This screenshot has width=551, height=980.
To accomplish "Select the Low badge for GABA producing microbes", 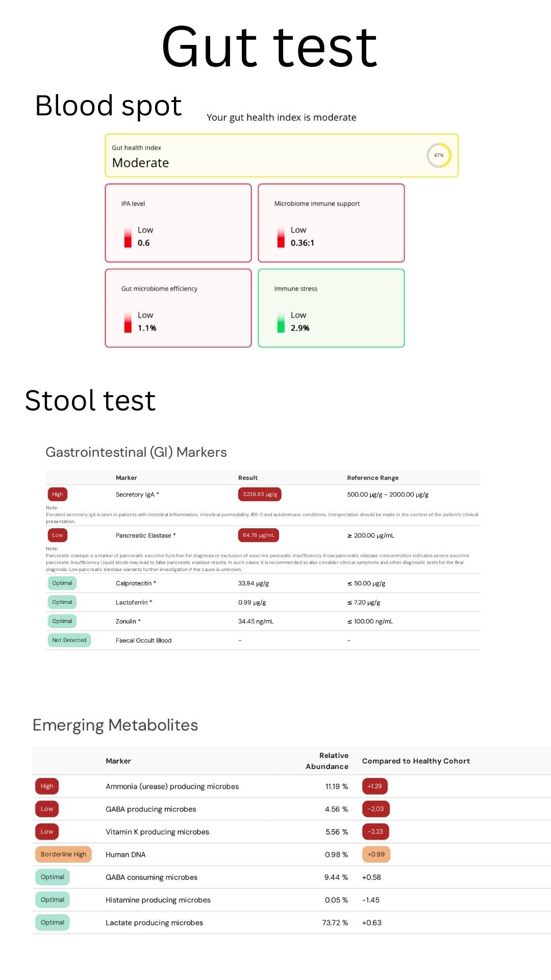I will [47, 809].
